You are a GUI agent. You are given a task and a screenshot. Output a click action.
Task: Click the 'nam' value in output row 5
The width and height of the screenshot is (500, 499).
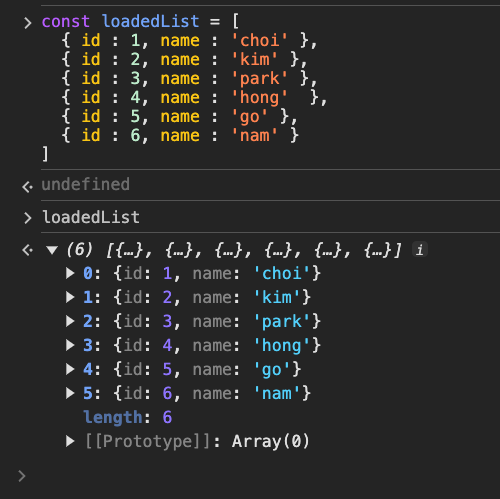click(x=277, y=393)
